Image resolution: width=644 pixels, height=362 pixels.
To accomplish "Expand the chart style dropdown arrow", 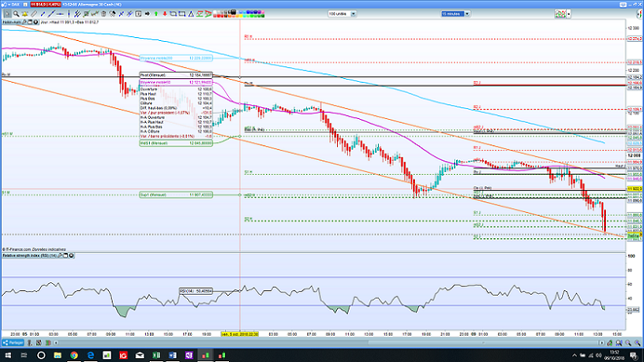I will pos(569,14).
